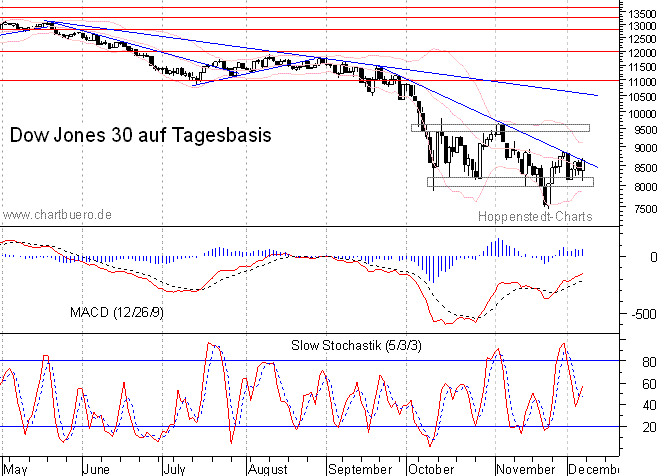Click the 20 Stochastik axis label
The width and height of the screenshot is (660, 476).
pos(649,427)
